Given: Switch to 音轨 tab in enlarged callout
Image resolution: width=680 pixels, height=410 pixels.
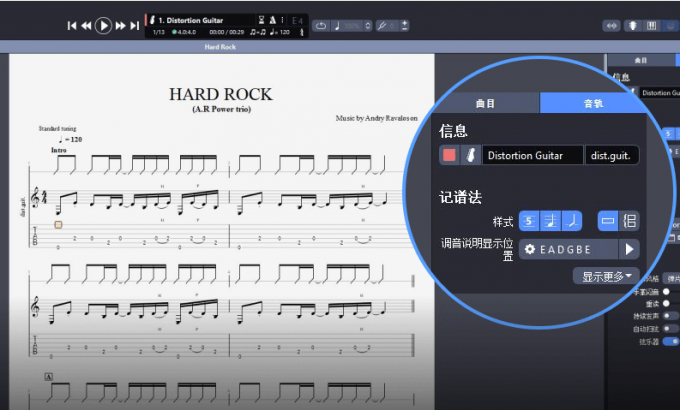Looking at the screenshot, I should point(592,103).
